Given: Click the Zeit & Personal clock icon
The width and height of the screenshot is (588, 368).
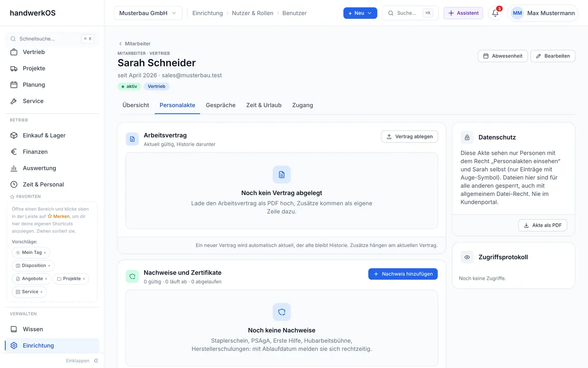Looking at the screenshot, I should click(x=14, y=185).
